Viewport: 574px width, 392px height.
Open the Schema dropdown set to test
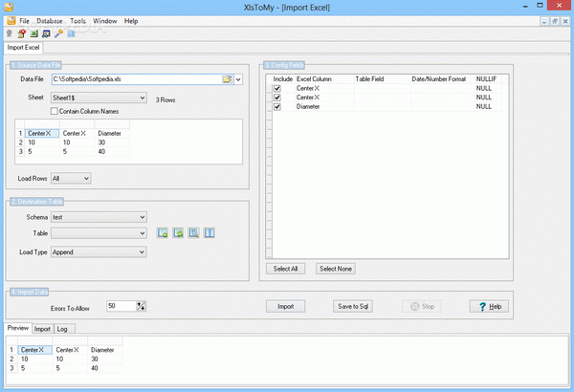click(x=99, y=217)
